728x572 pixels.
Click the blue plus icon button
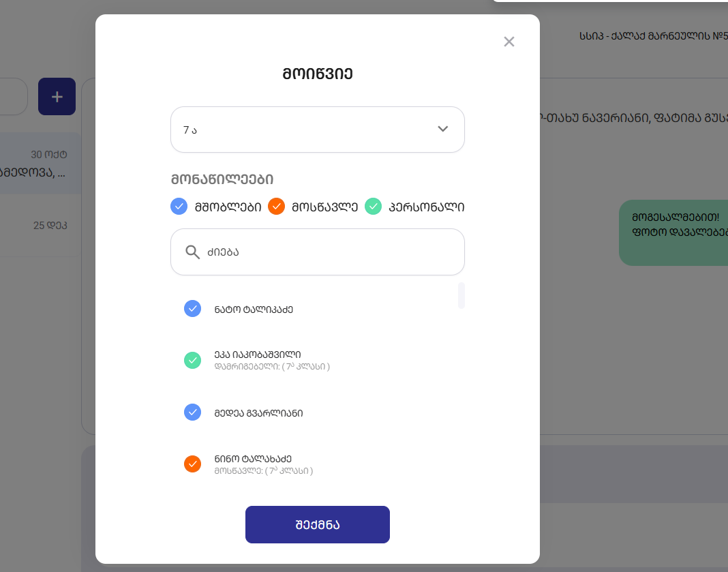57,97
